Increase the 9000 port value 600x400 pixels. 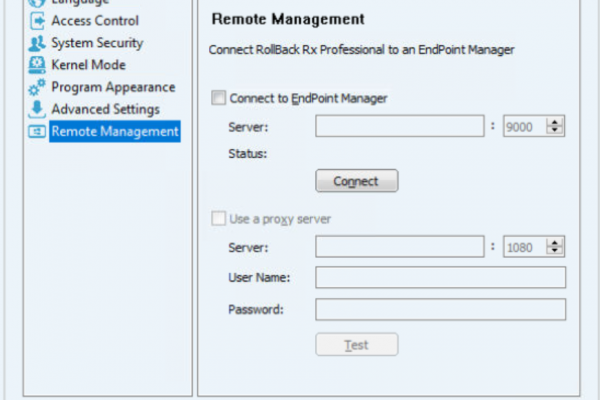point(555,122)
